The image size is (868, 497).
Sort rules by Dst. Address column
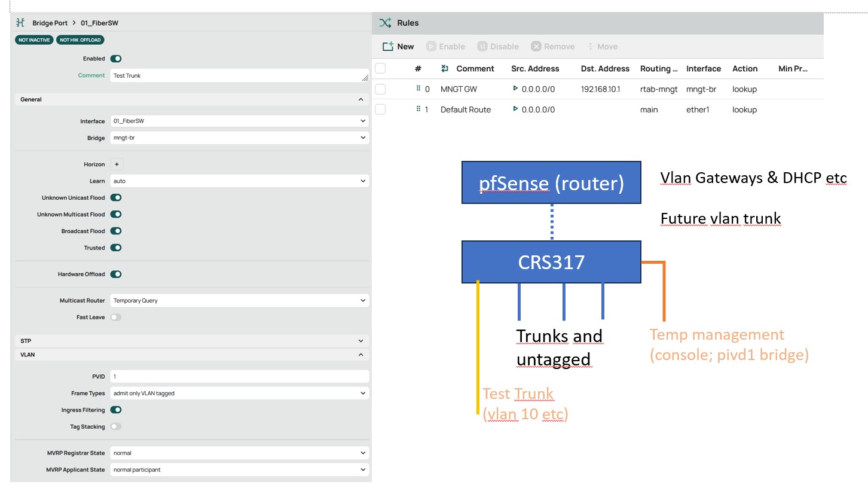click(605, 69)
